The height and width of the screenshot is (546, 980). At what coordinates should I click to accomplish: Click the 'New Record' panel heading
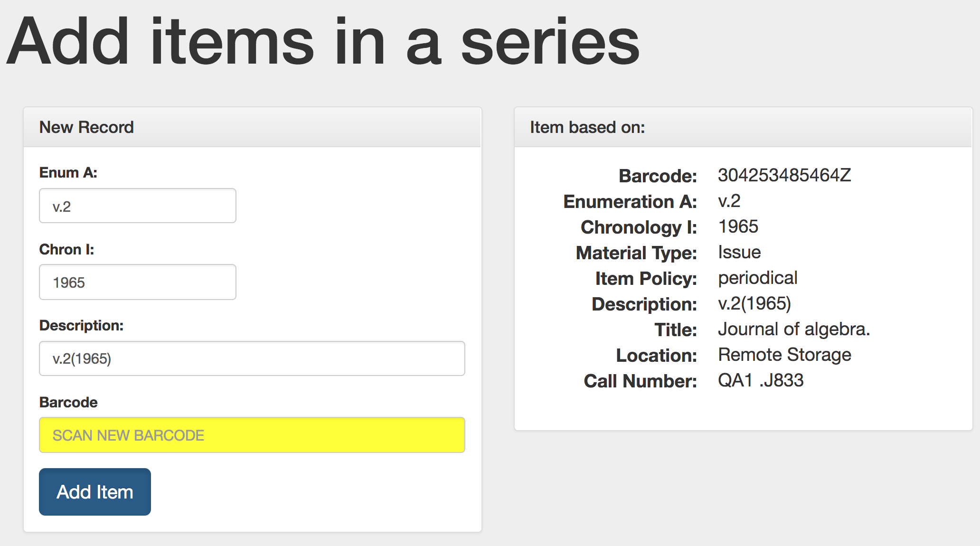click(x=86, y=127)
